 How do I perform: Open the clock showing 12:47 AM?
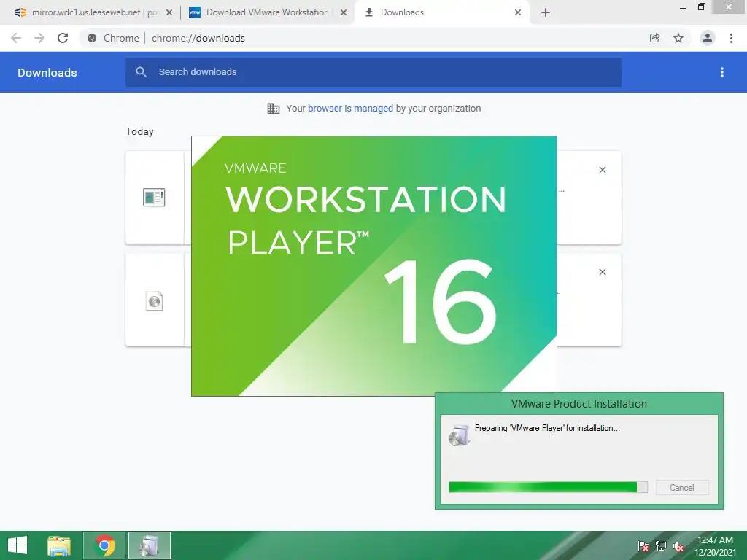[715, 546]
